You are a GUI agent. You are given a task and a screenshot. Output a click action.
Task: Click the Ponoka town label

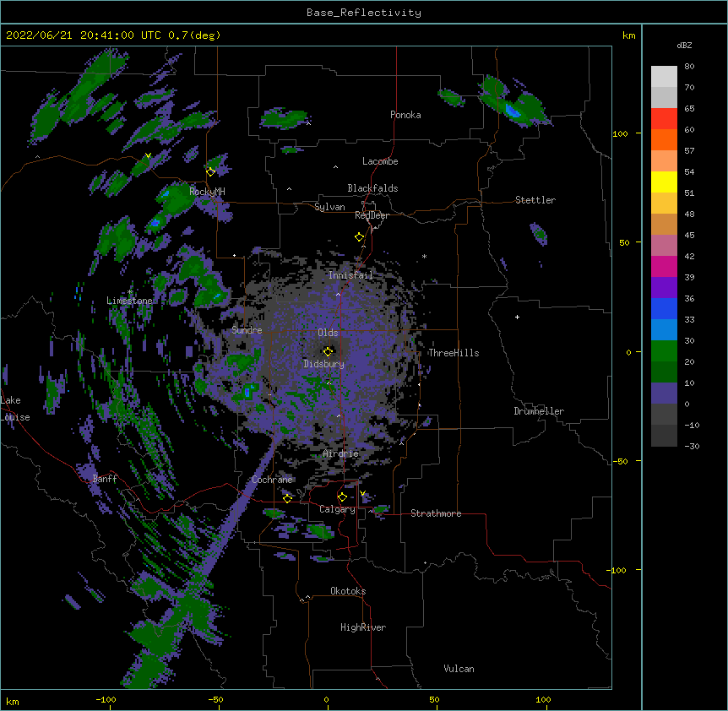coord(405,115)
